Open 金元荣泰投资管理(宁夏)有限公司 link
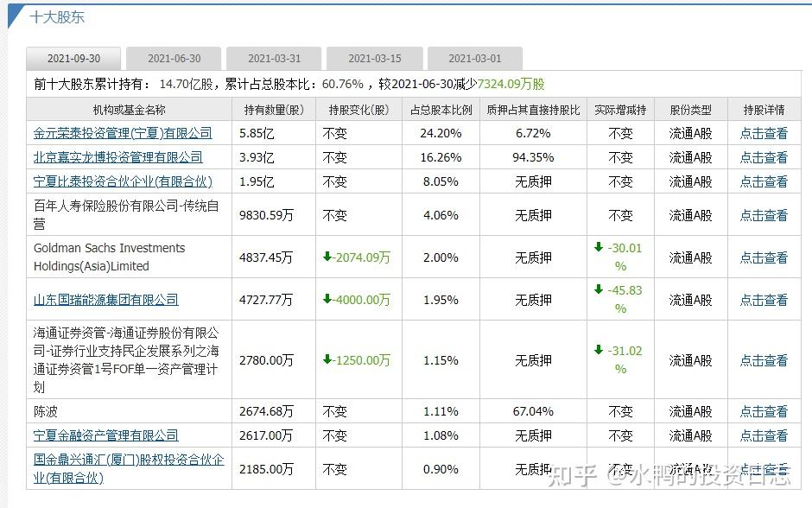Image resolution: width=812 pixels, height=508 pixels. [123, 133]
